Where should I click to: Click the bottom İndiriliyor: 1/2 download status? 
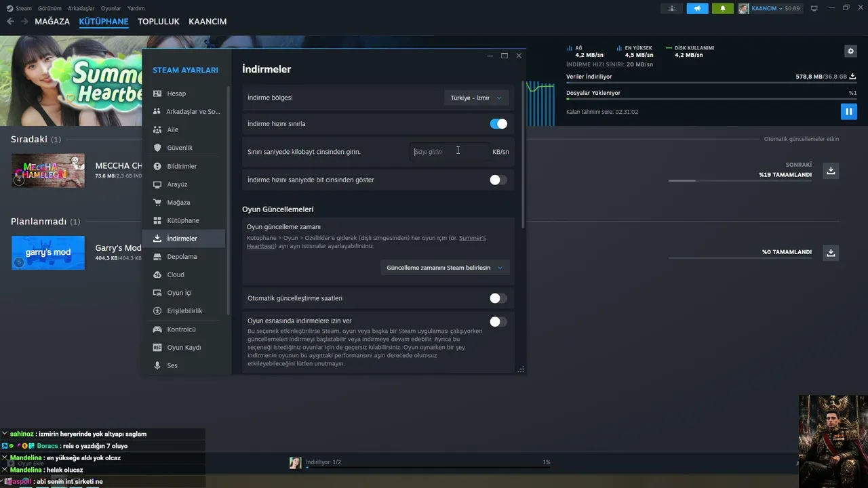323,462
